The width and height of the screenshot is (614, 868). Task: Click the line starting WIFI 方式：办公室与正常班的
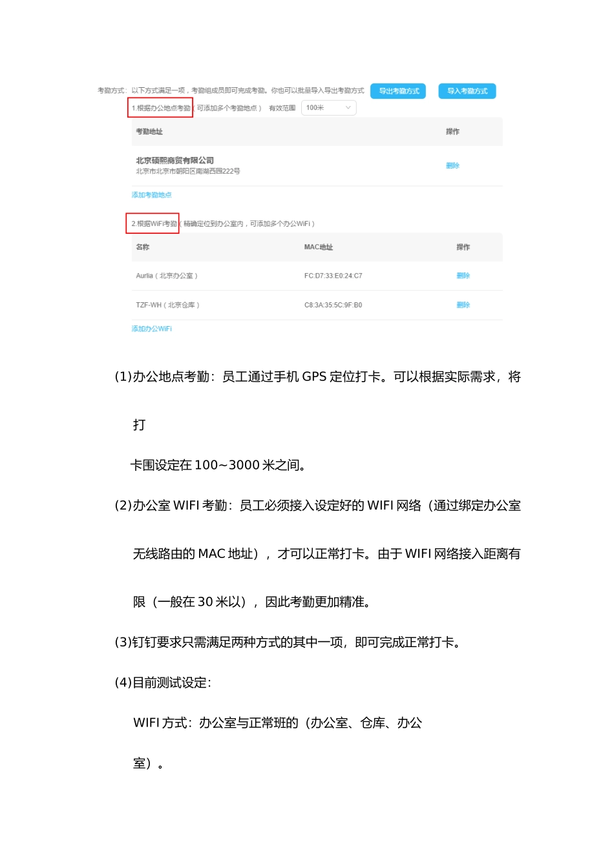click(x=277, y=723)
